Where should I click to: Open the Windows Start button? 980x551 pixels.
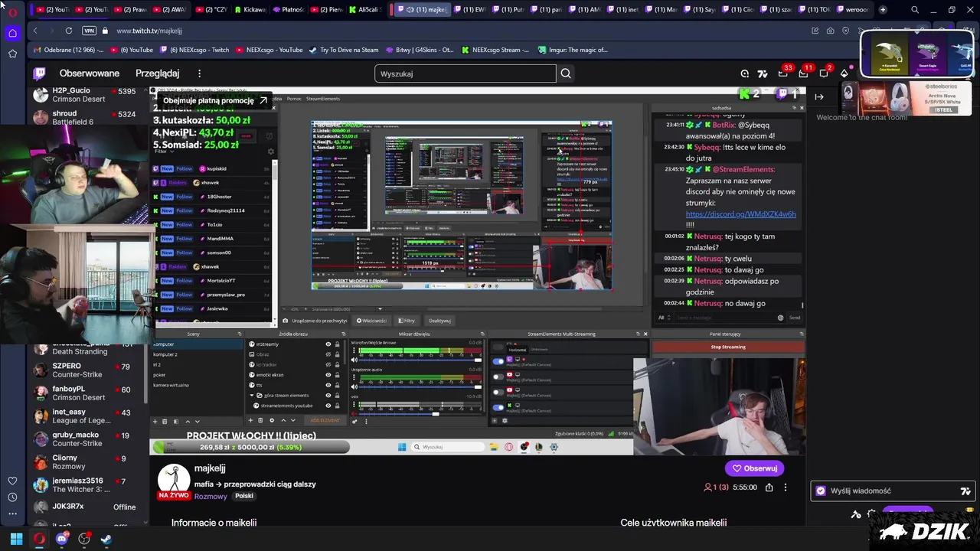(x=16, y=539)
